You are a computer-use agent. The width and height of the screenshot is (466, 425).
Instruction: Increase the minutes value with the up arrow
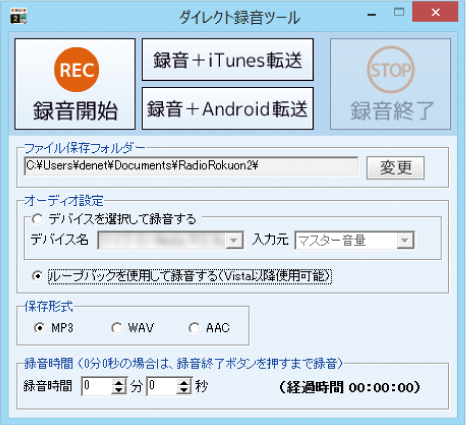click(119, 382)
